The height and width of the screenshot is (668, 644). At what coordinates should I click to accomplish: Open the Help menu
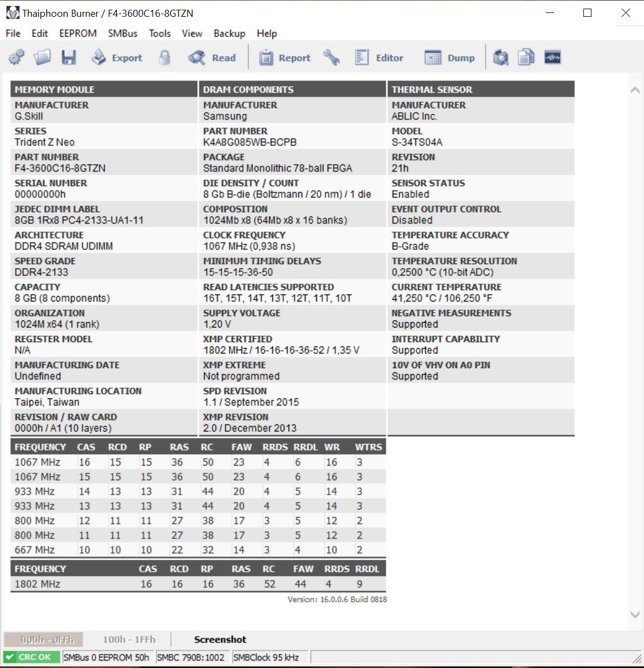(x=266, y=33)
